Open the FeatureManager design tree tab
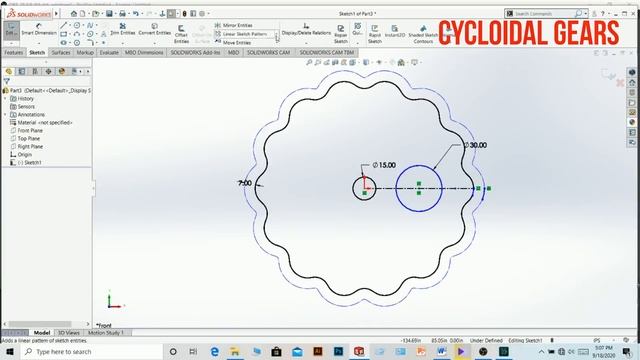This screenshot has width=640, height=360. (9, 71)
